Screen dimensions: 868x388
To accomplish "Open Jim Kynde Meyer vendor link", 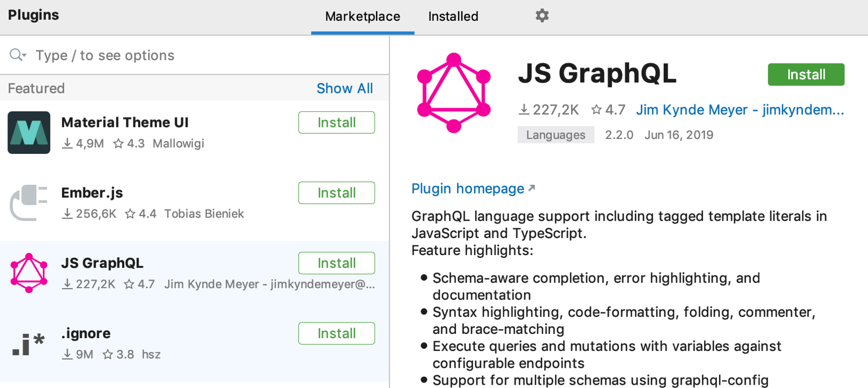I will 739,110.
